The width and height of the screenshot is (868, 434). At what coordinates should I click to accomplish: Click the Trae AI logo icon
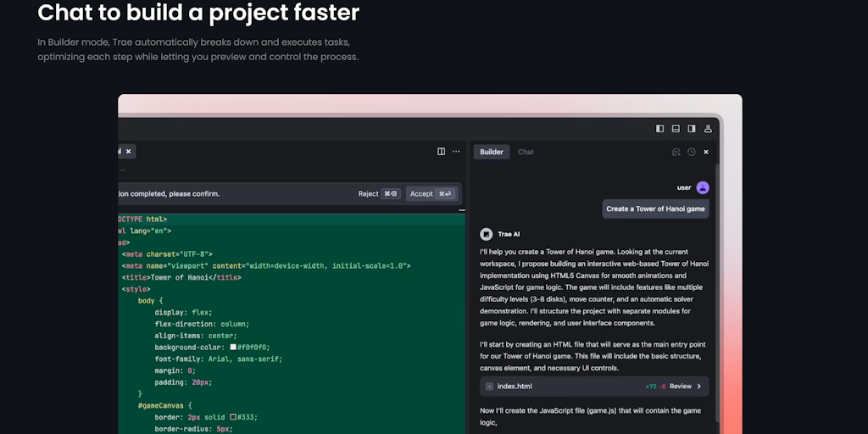tap(487, 234)
